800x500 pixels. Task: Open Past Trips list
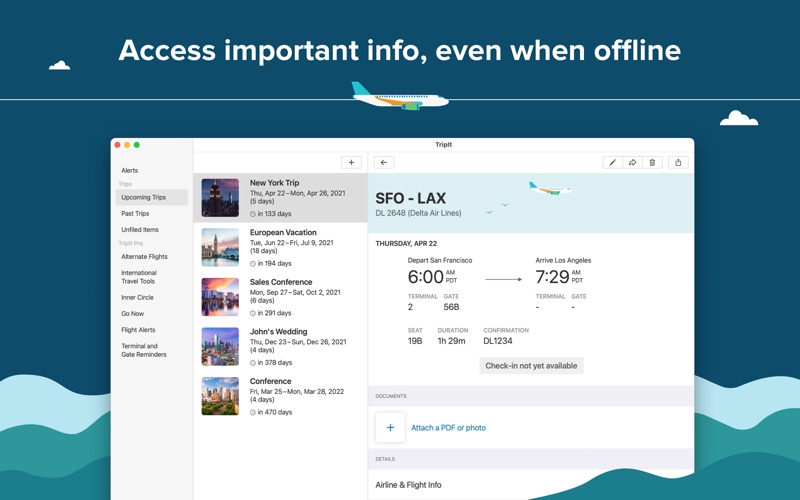click(x=135, y=213)
